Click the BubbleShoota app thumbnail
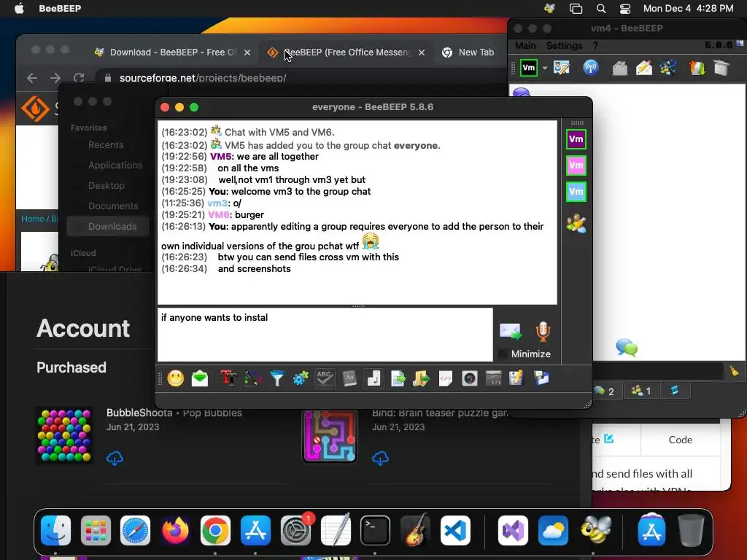Image resolution: width=747 pixels, height=560 pixels. tap(64, 436)
